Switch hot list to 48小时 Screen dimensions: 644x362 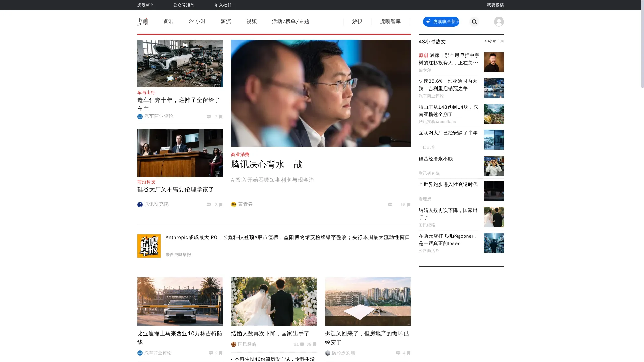[x=490, y=41]
